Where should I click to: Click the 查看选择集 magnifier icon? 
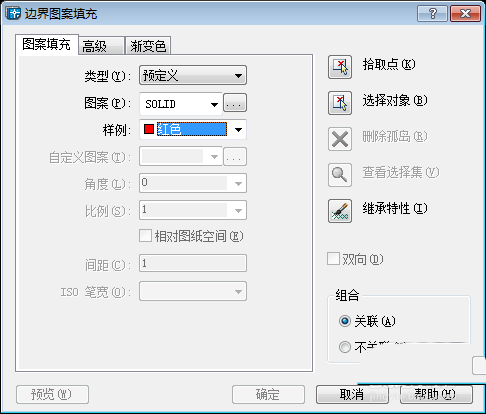click(x=340, y=175)
